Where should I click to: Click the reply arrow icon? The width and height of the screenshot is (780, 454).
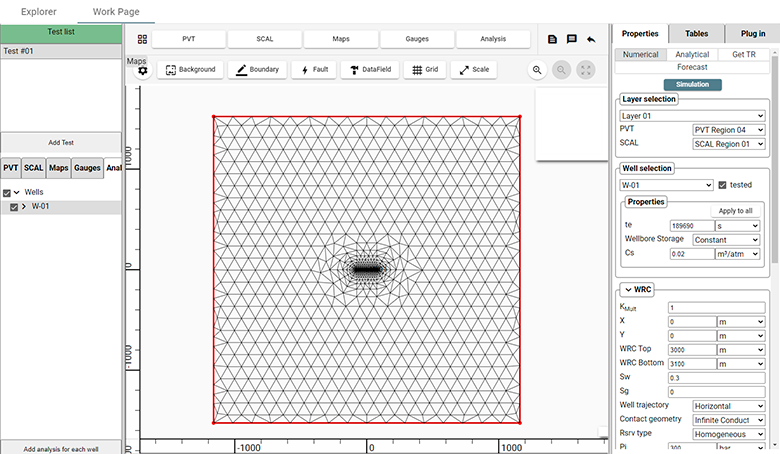(591, 39)
